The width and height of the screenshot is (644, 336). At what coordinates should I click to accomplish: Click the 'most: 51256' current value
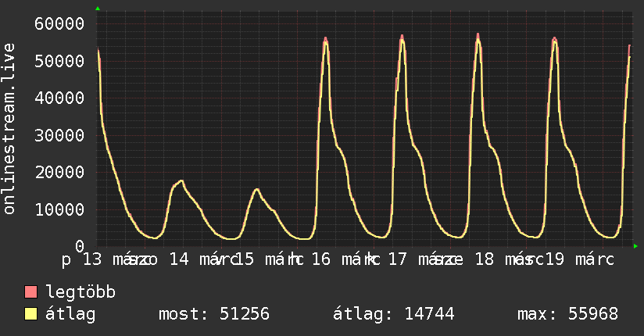point(214,314)
